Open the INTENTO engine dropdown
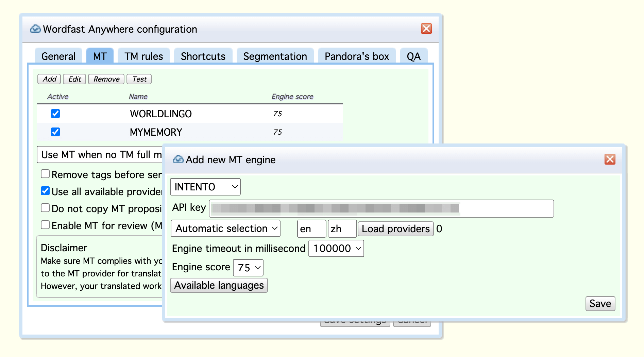This screenshot has height=357, width=644. (205, 187)
